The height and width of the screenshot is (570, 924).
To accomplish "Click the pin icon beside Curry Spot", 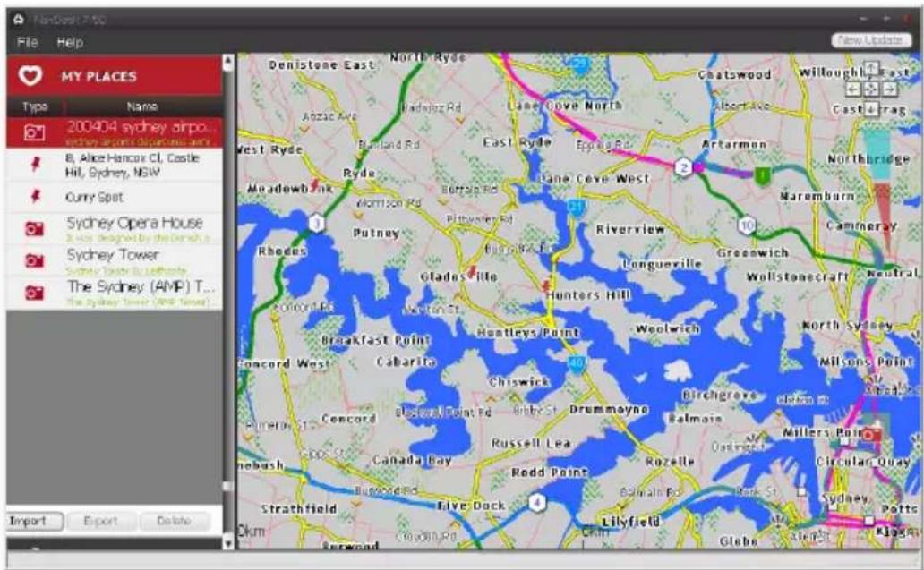I will click(35, 196).
